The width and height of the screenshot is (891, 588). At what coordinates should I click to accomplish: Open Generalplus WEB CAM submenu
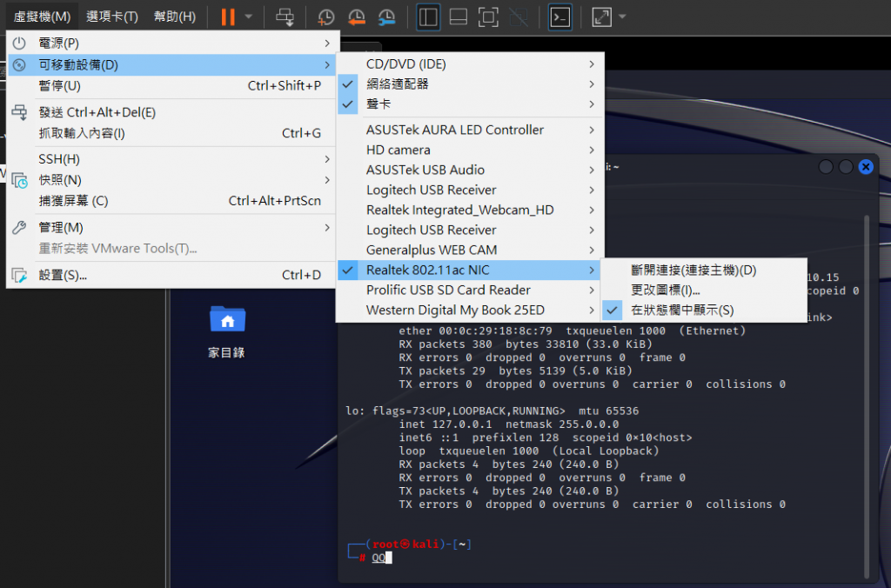[471, 250]
